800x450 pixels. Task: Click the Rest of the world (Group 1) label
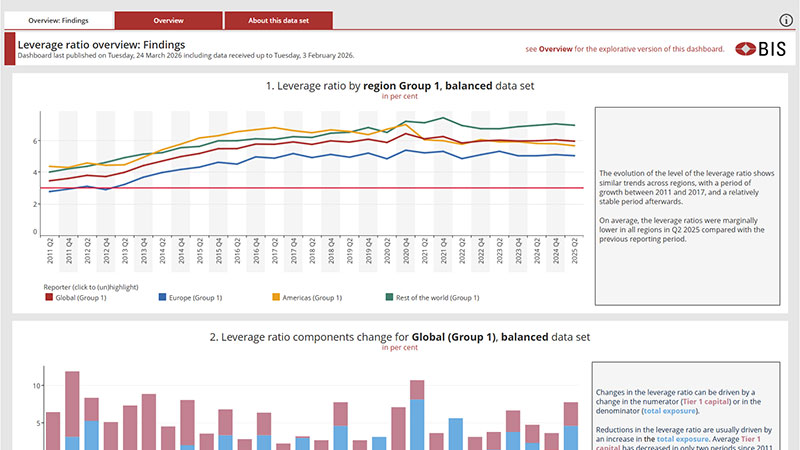[438, 297]
